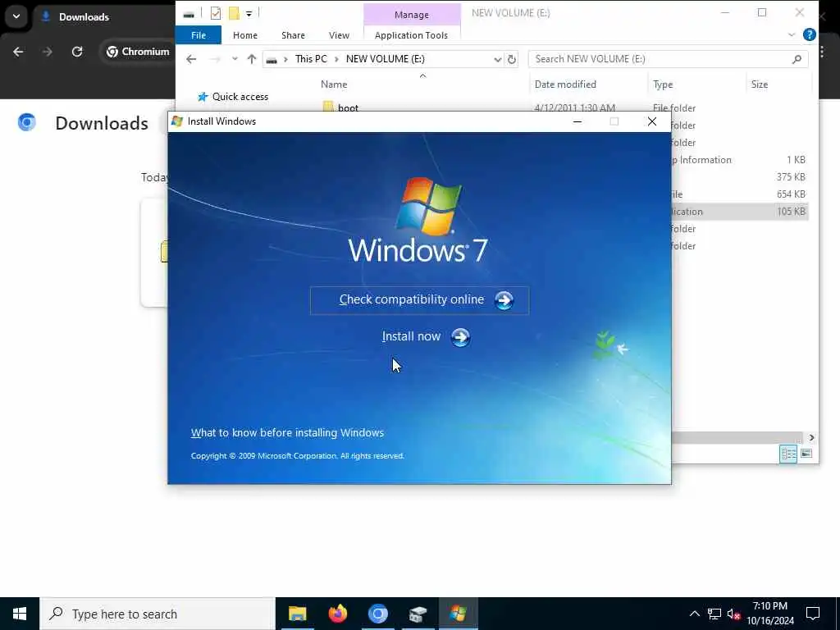The image size is (840, 630).
Task: Sort by Type column header
Action: pyautogui.click(x=663, y=84)
